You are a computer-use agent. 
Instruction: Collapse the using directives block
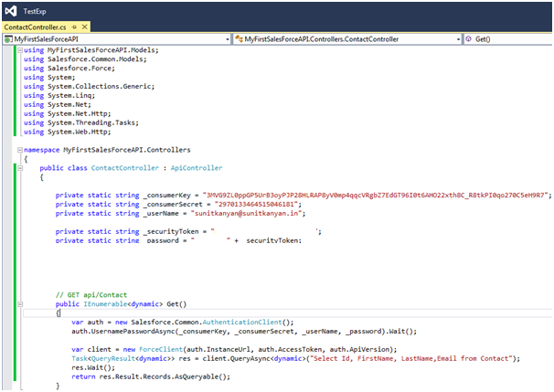tap(20, 50)
